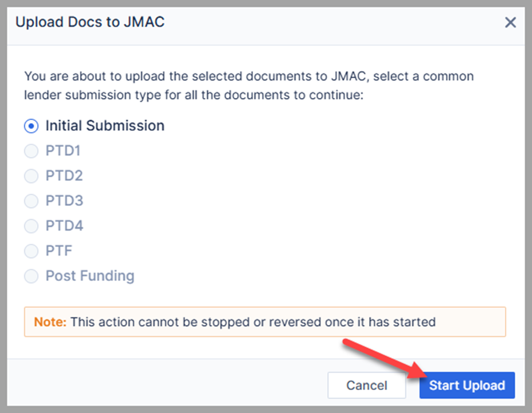Click the Initial Submission label text
The image size is (532, 413).
pyautogui.click(x=105, y=126)
